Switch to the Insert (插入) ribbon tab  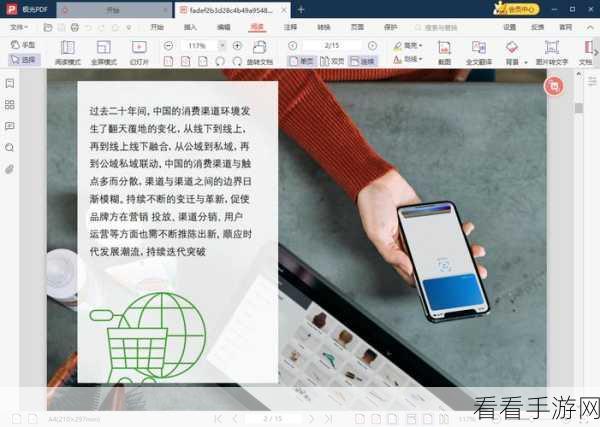190,28
